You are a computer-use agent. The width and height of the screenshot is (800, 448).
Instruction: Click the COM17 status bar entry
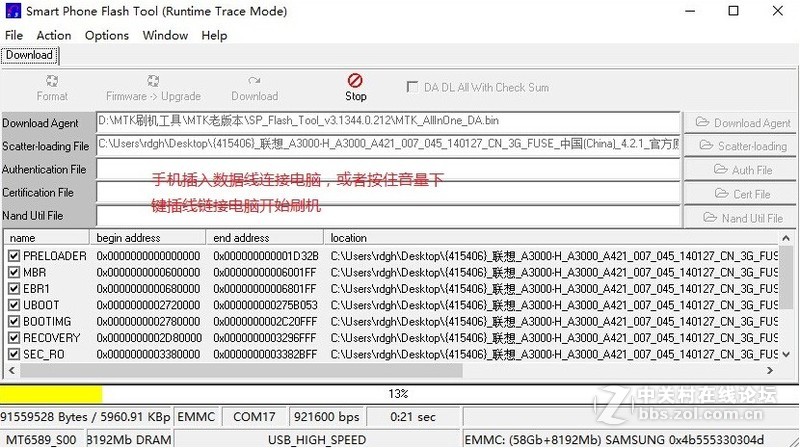[x=254, y=417]
